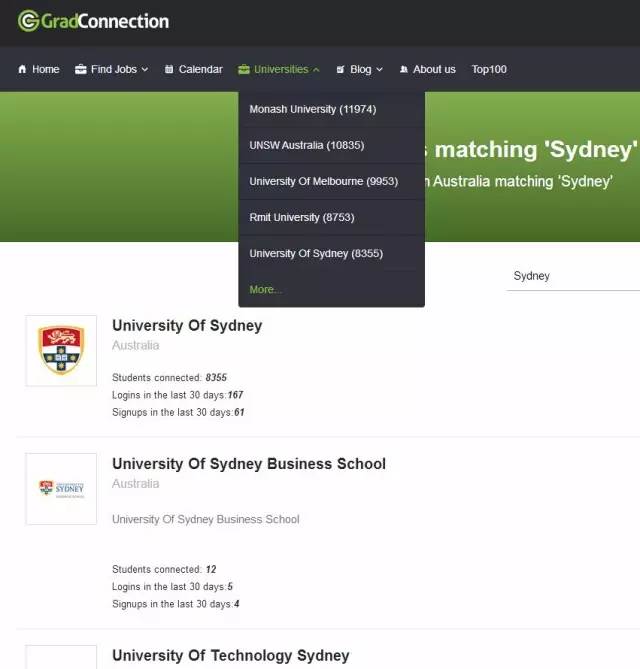Select University Of Melbourne (9953)
Viewport: 640px width, 669px height.
[332, 181]
